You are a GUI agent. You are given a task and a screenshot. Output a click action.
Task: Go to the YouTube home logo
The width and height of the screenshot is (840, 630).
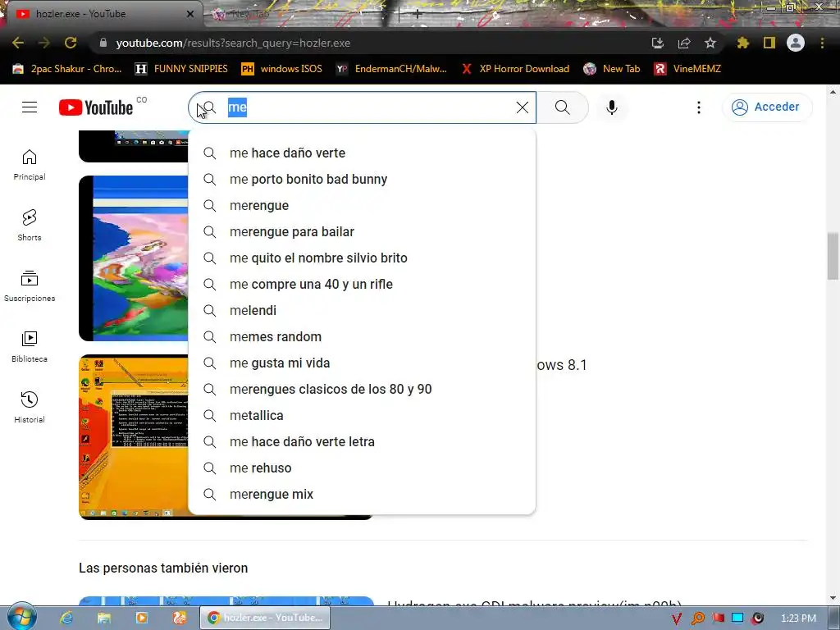[96, 107]
